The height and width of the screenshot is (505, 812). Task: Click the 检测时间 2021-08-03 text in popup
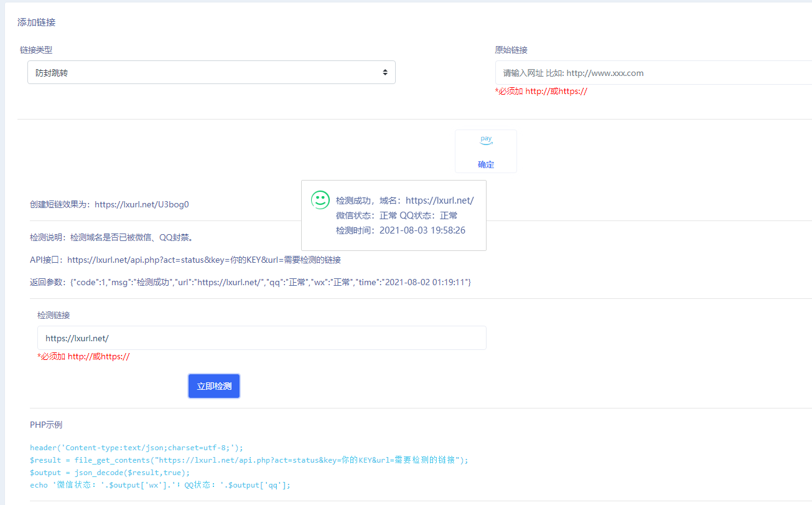[x=401, y=230]
